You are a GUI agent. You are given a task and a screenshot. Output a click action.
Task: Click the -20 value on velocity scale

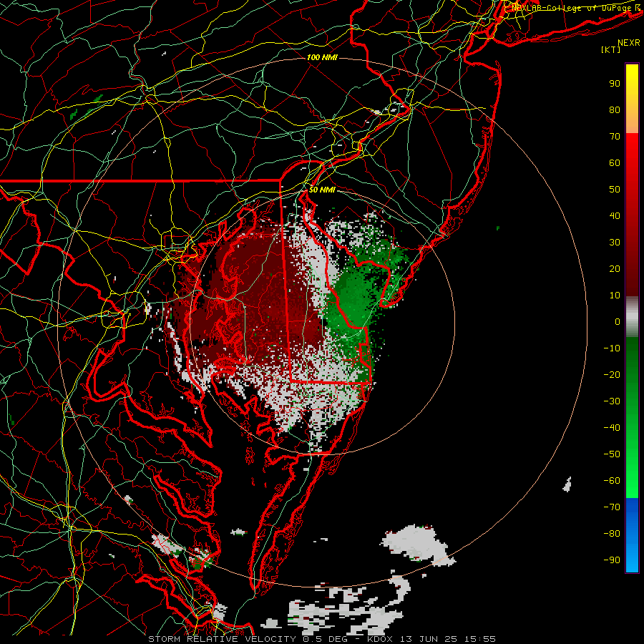point(612,374)
